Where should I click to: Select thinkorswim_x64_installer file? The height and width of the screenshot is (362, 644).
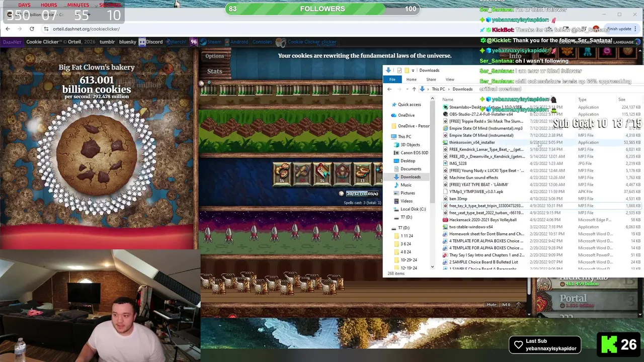(x=471, y=142)
